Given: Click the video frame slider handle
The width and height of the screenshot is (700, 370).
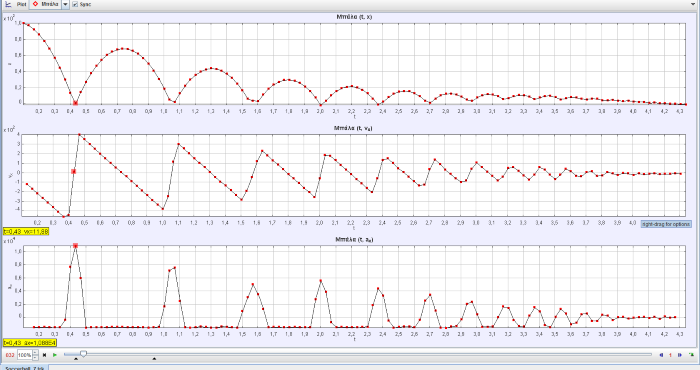Looking at the screenshot, I should (x=83, y=354).
